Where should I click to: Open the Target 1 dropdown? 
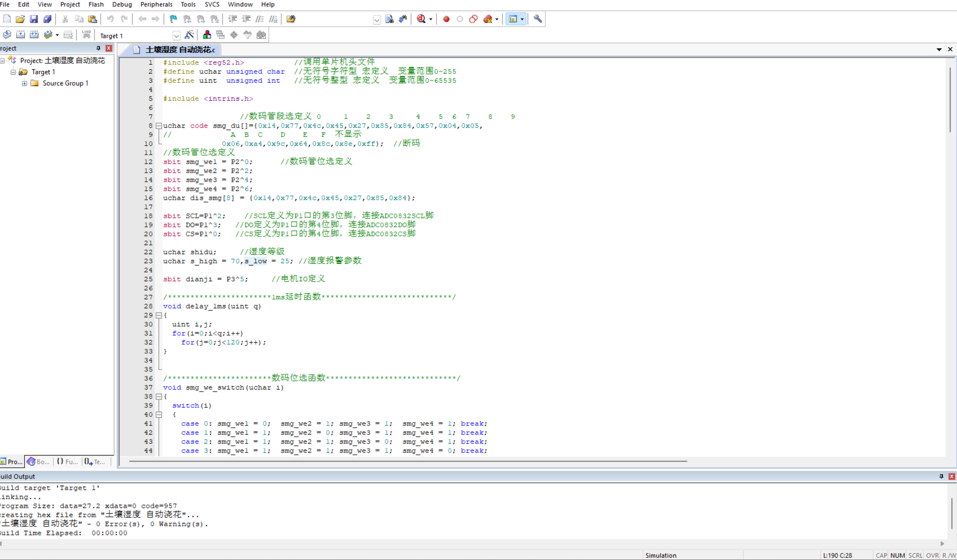click(176, 36)
